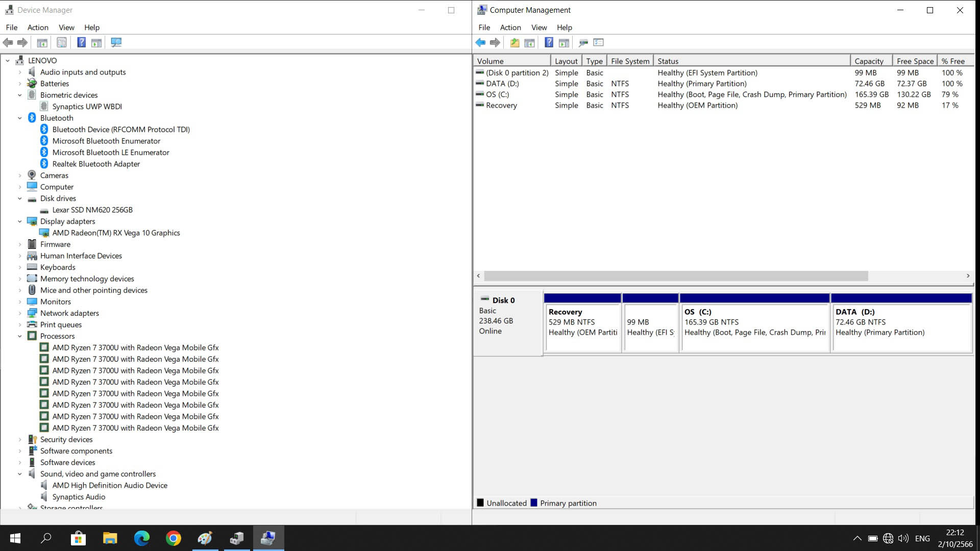Screen dimensions: 980x551
Task: Sort by Layout column header
Action: point(566,61)
